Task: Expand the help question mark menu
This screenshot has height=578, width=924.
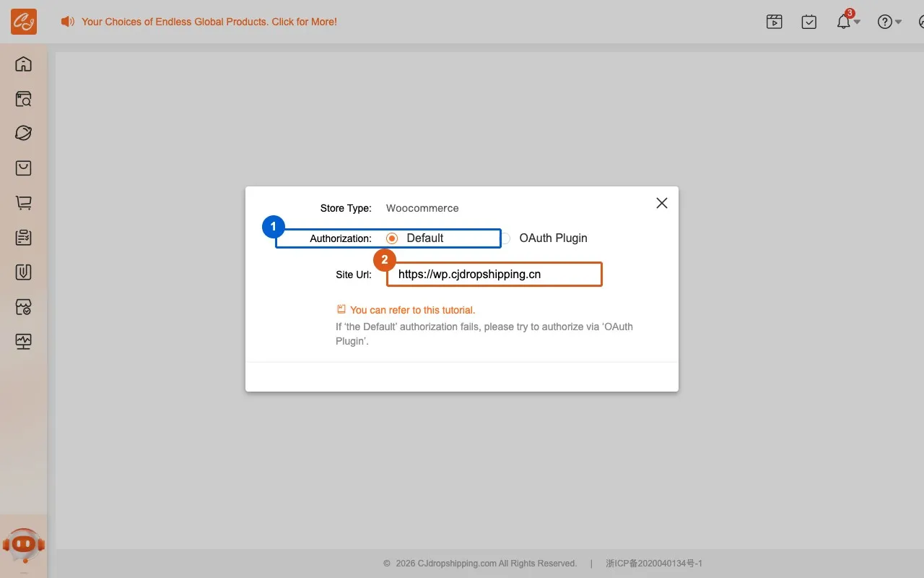Action: pos(889,22)
